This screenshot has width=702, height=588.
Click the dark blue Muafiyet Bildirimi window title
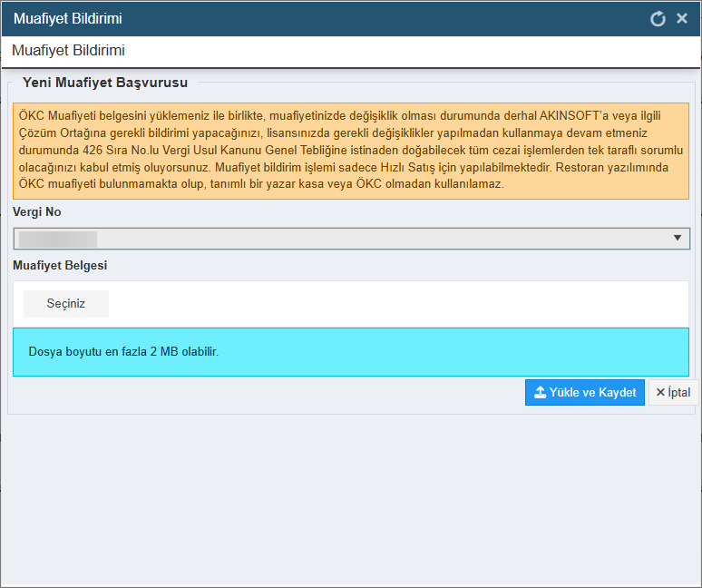pyautogui.click(x=68, y=18)
